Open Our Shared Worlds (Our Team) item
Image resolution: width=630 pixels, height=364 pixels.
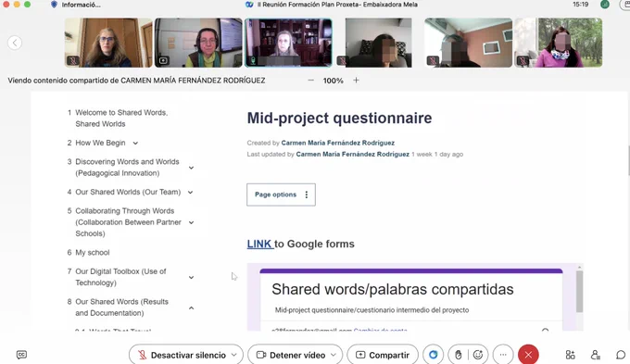coord(128,192)
